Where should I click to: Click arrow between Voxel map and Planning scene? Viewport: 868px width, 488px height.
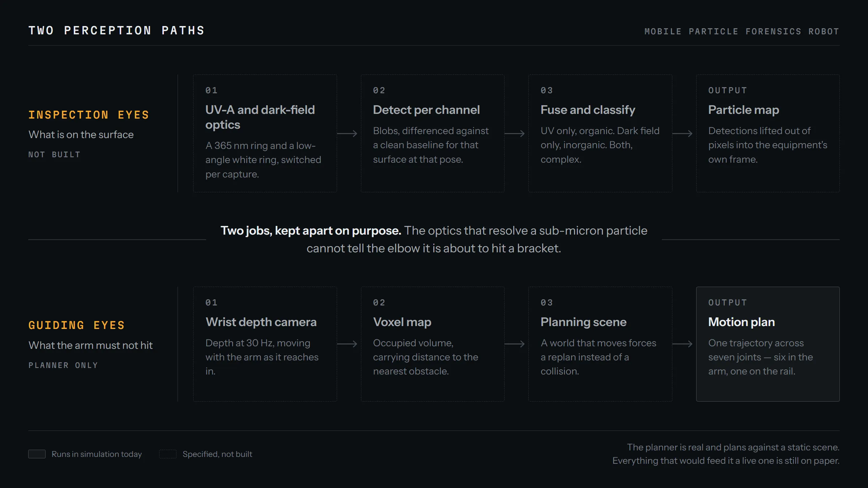coord(515,344)
